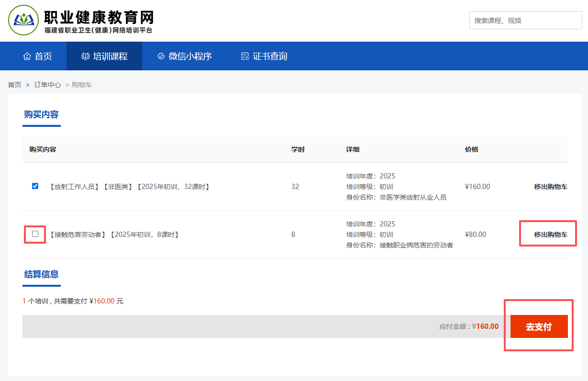Screen dimensions: 588x381
Task: Click the 职业健康教育网 site logo
Action: tap(23, 20)
